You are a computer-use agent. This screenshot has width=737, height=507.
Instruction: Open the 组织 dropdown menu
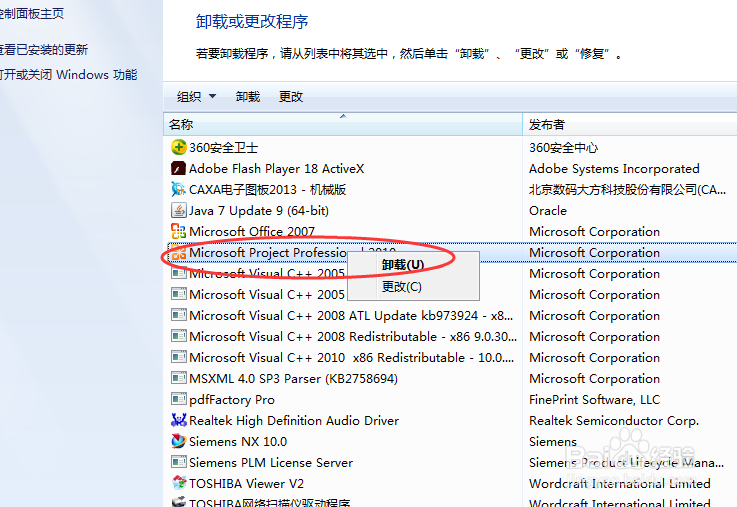click(196, 96)
